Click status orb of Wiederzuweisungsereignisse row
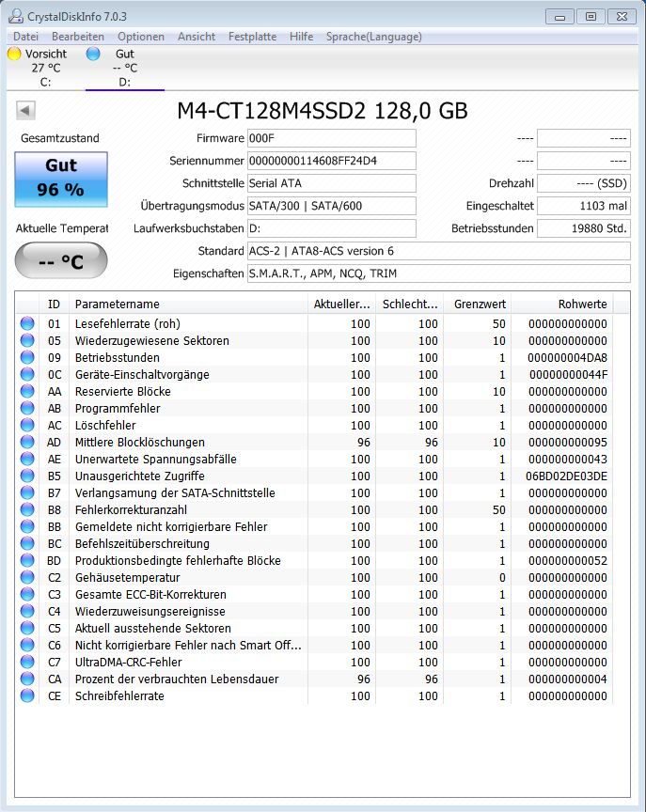 [x=27, y=611]
